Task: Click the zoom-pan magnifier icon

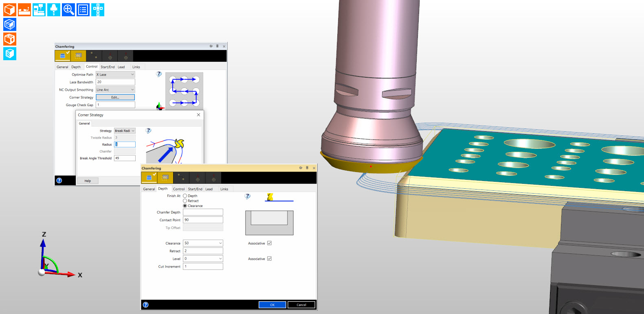Action: (68, 9)
